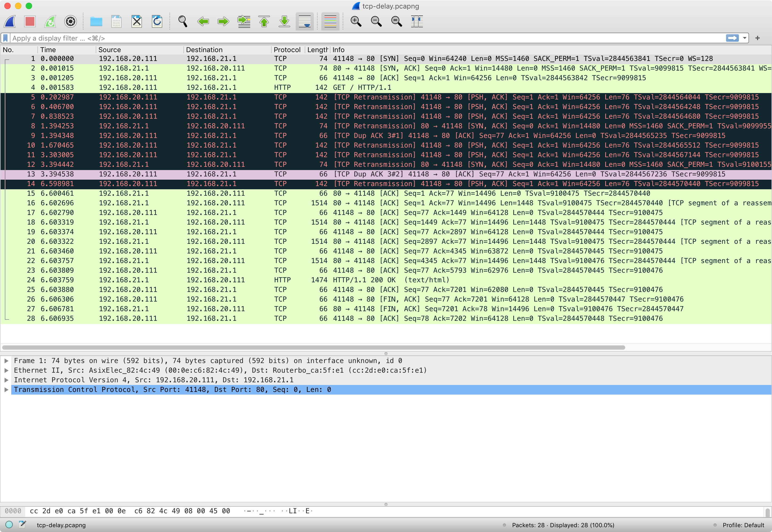772x532 pixels.
Task: Restart the current capture
Action: click(x=50, y=21)
